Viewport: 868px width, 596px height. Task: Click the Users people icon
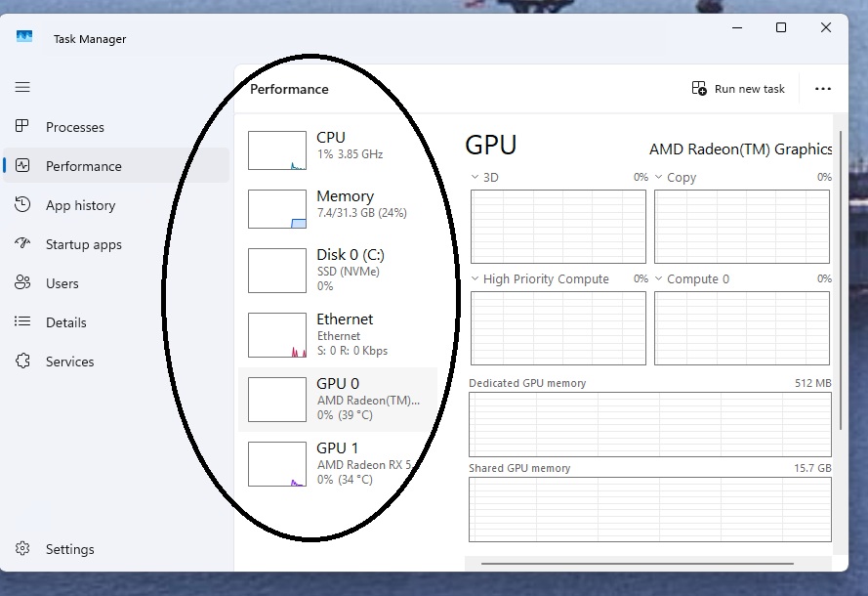point(22,282)
